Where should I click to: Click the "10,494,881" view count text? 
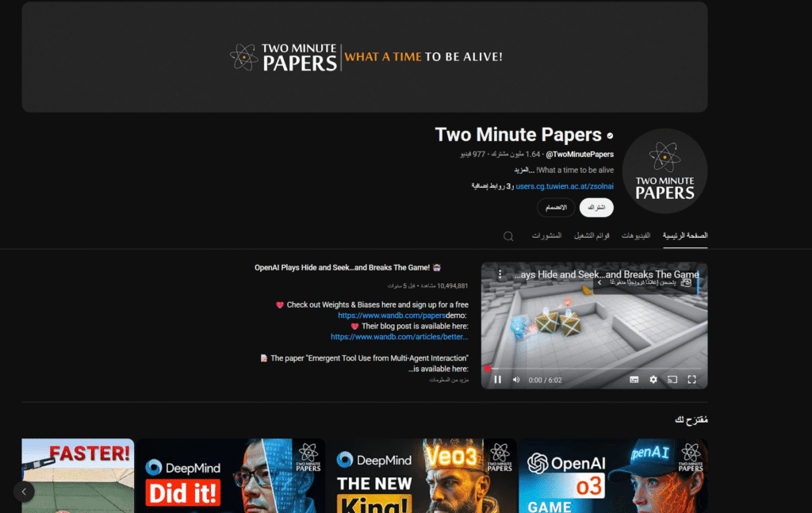pos(453,285)
